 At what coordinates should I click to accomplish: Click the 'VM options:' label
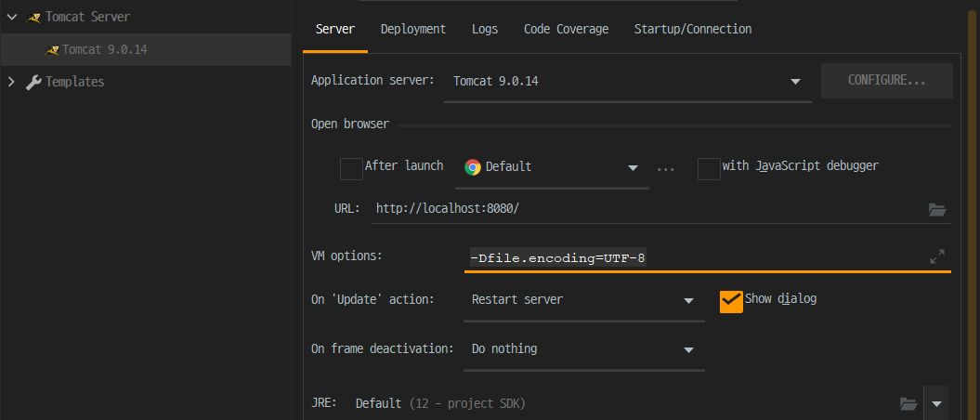(346, 256)
